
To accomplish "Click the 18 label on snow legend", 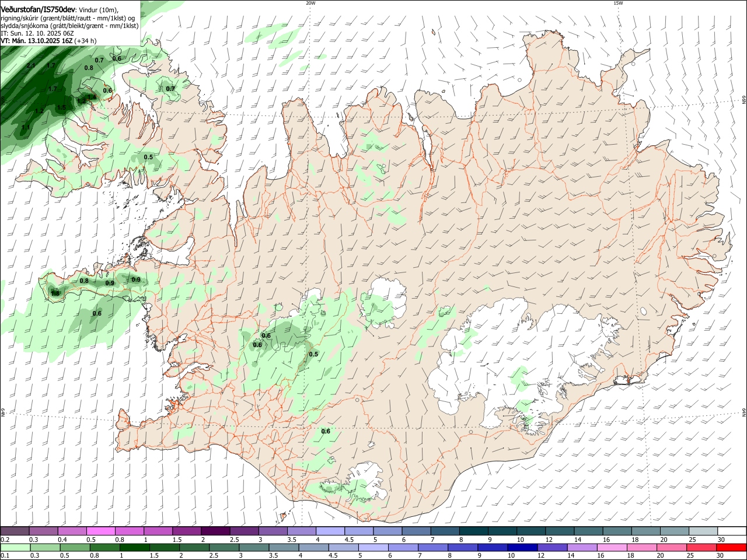I will tap(635, 540).
